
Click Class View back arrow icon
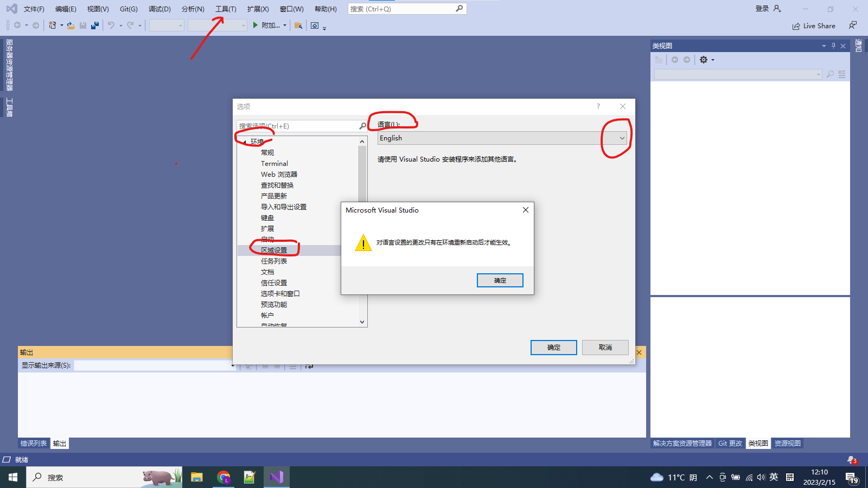(675, 60)
